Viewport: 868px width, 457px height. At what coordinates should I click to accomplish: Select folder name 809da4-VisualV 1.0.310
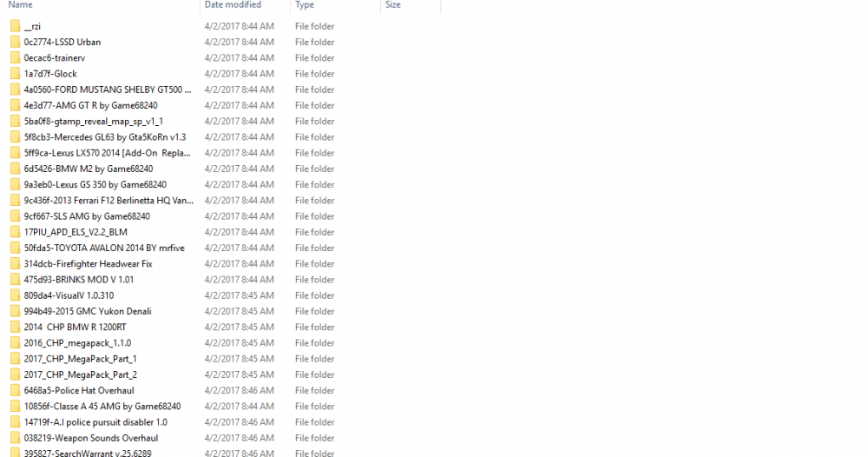[69, 295]
